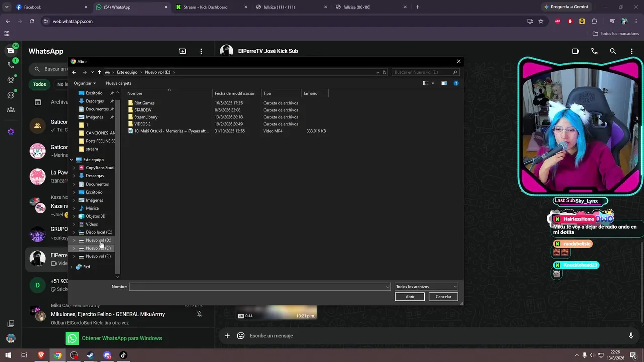This screenshot has height=362, width=644.
Task: Go up one folder level in dialog
Action: tap(99, 72)
